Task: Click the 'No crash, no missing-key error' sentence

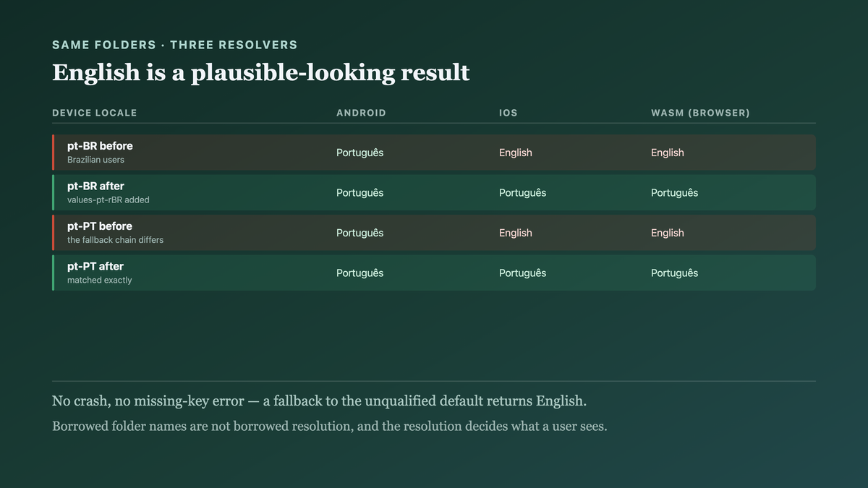Action: pos(319,401)
